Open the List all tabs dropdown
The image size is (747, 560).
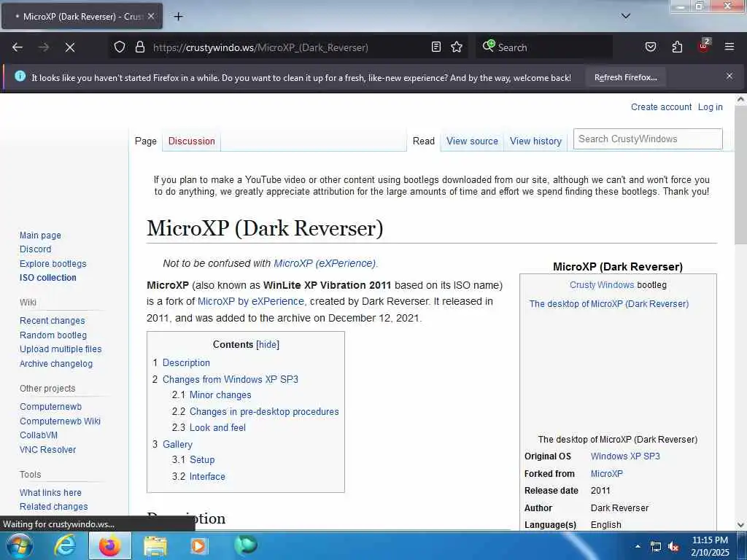point(625,16)
